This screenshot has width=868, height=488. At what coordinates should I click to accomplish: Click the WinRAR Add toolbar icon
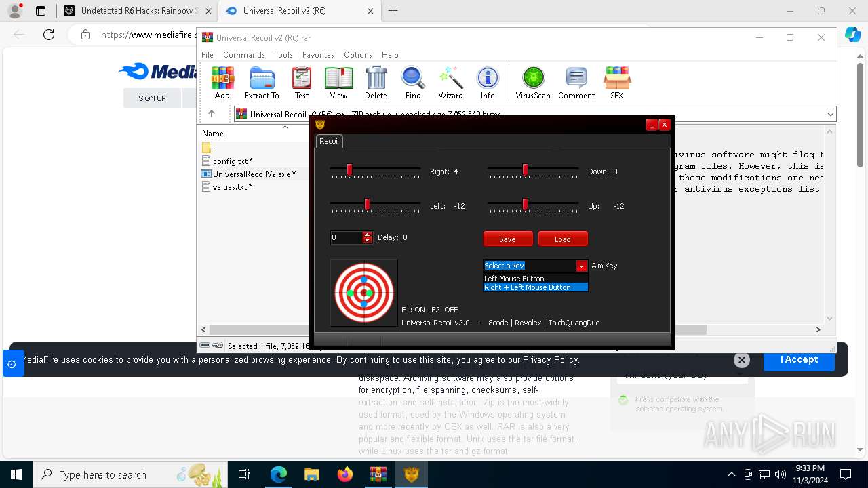[222, 83]
